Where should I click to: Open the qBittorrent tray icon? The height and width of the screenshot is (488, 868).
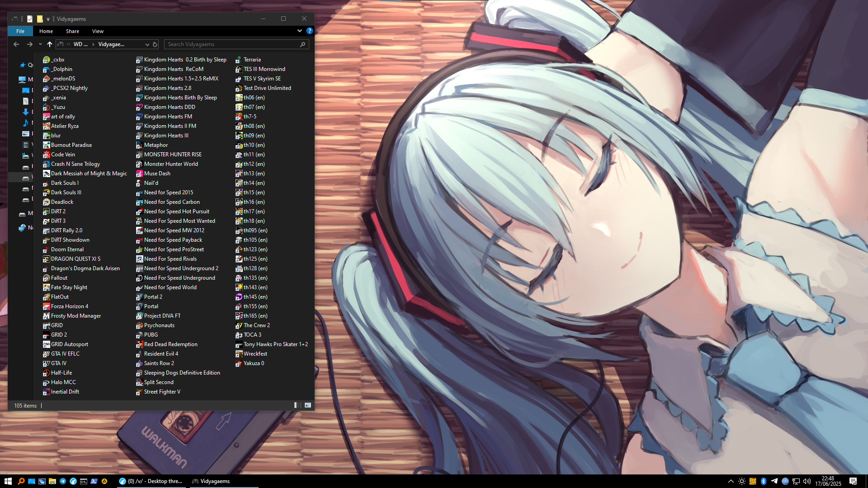pyautogui.click(x=785, y=481)
